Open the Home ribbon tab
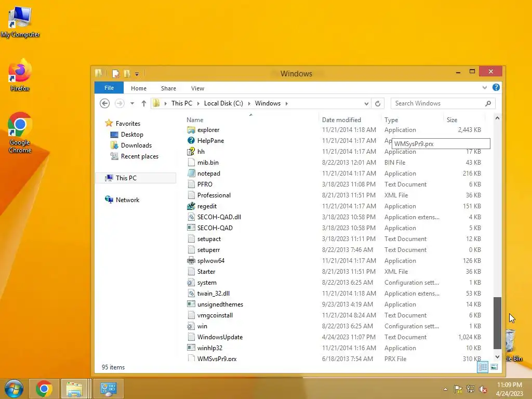Screen dimensions: 532x399 139,88
